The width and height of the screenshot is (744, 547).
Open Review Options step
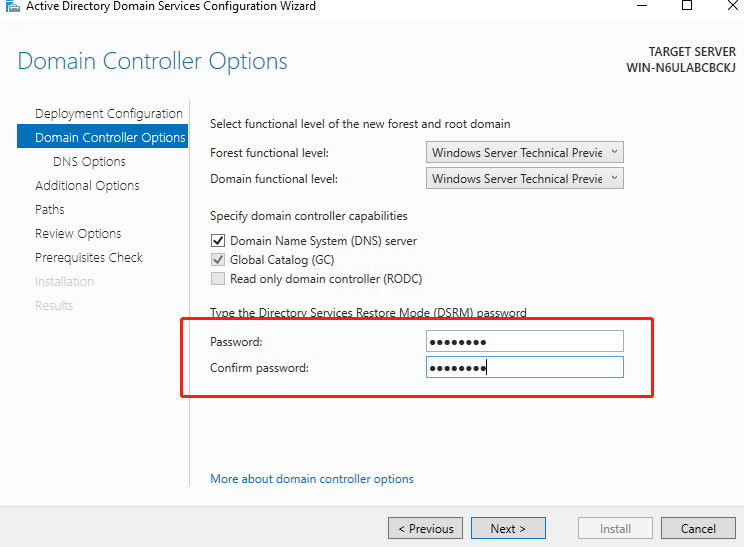(78, 233)
